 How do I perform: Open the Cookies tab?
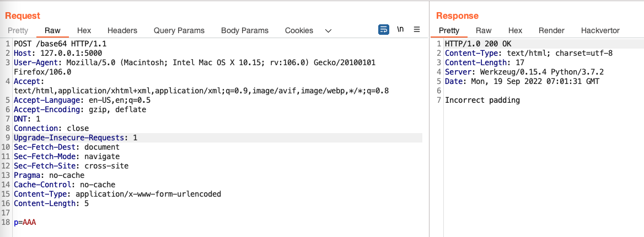click(x=299, y=31)
